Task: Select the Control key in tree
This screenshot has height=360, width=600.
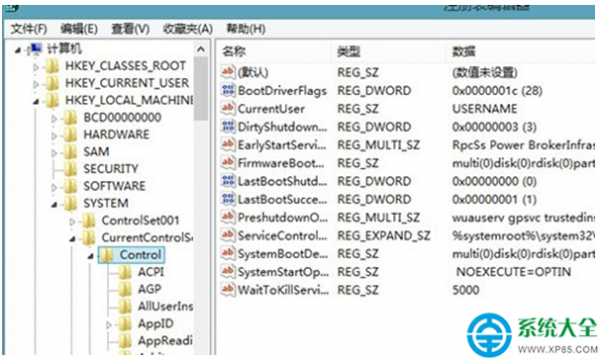Action: [x=140, y=255]
